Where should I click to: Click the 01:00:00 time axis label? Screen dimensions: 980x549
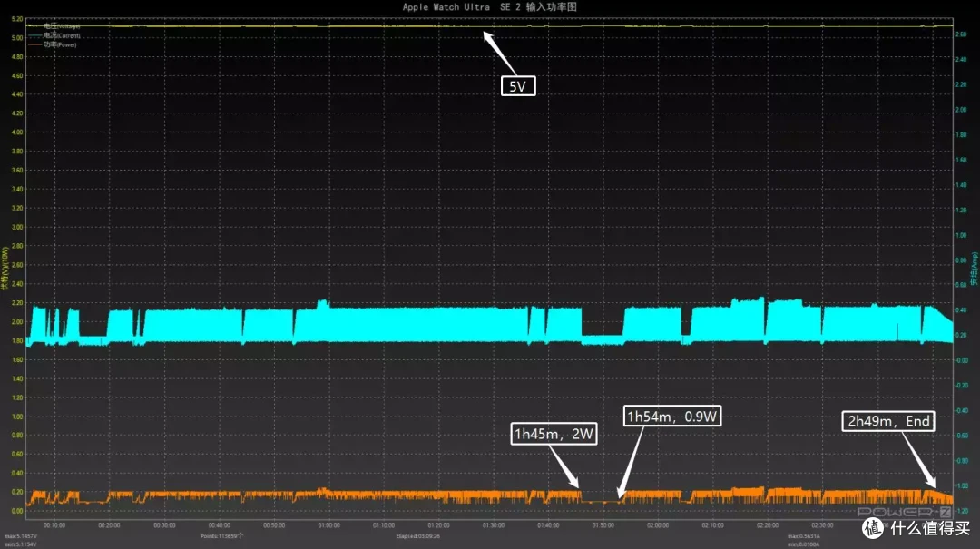pos(328,525)
